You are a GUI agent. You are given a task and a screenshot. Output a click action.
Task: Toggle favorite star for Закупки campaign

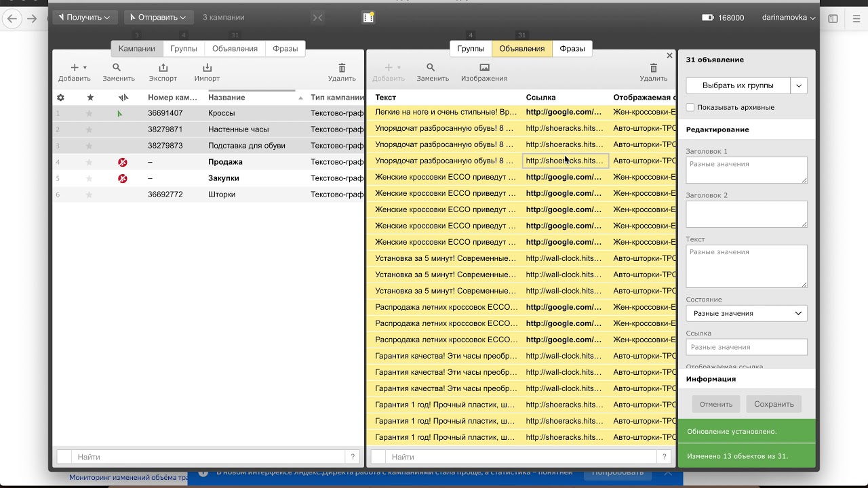pyautogui.click(x=89, y=178)
